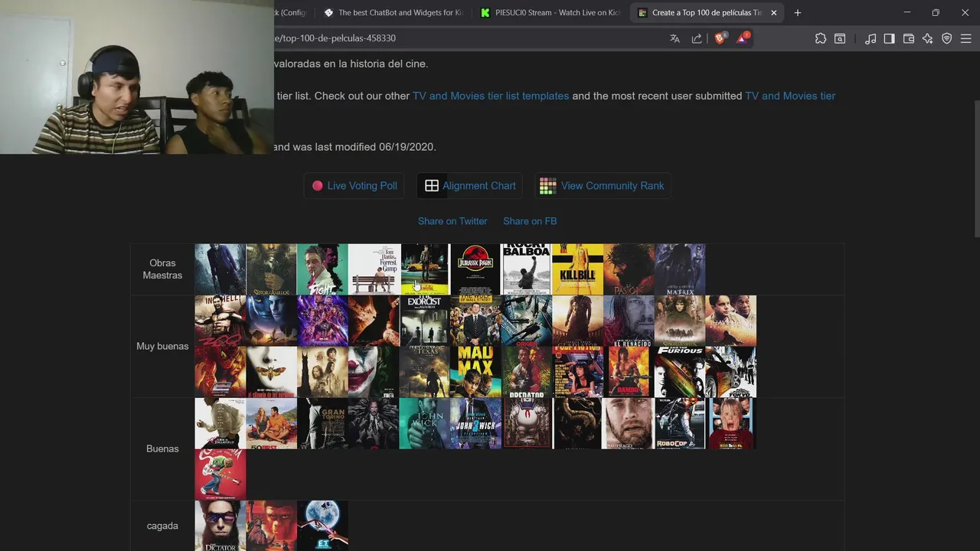Viewport: 980px width, 551px height.
Task: Open the extensions puzzle-piece icon
Action: (x=821, y=38)
